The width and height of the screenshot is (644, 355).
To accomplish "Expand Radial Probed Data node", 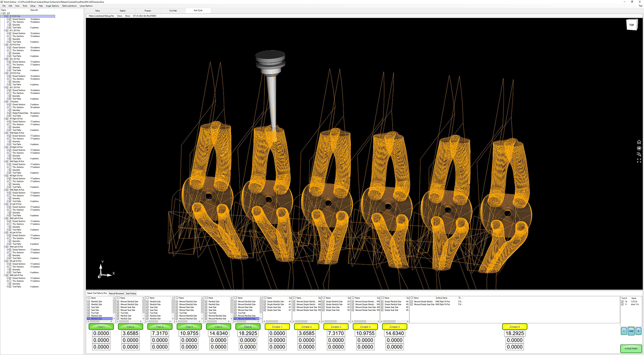I will pyautogui.click(x=7, y=113).
